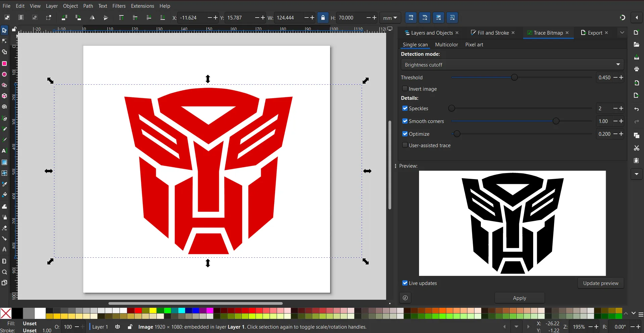Toggle the Optimize checkbox
Viewport: 644px width, 333px height.
pos(405,134)
